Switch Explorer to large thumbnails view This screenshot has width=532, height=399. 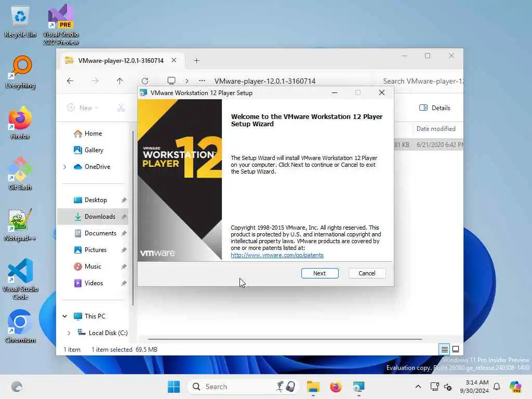click(x=456, y=349)
